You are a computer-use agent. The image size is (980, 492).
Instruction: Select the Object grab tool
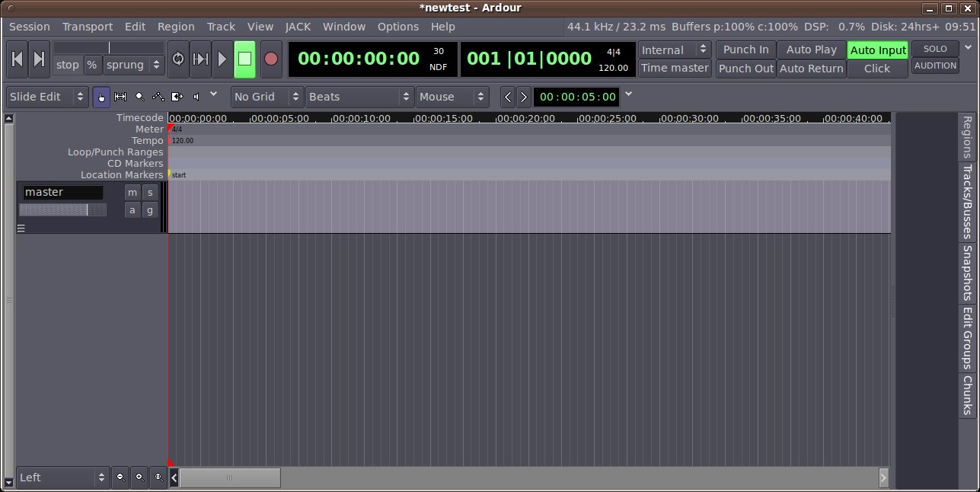101,97
